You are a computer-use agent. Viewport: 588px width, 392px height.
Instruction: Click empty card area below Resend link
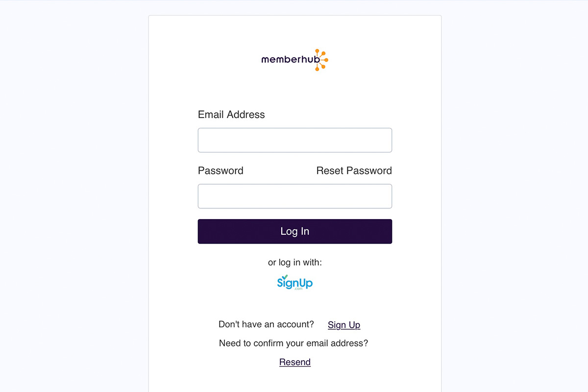[x=295, y=380]
